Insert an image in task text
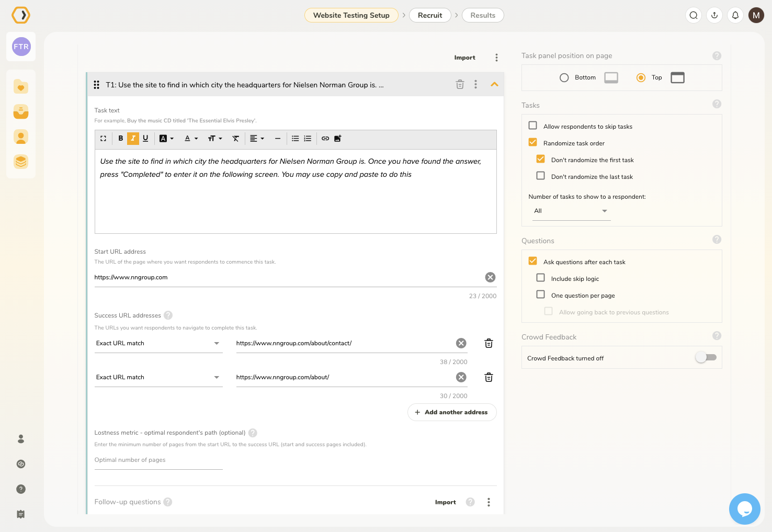The image size is (772, 532). click(338, 139)
